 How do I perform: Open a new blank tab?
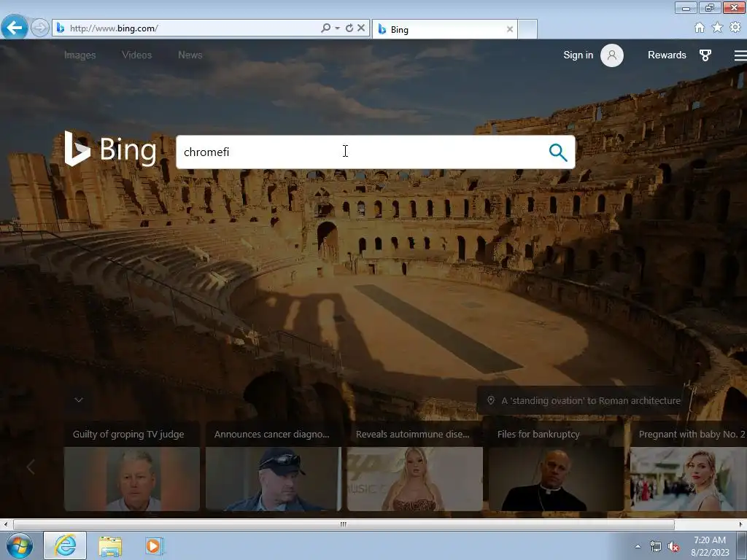[527, 29]
